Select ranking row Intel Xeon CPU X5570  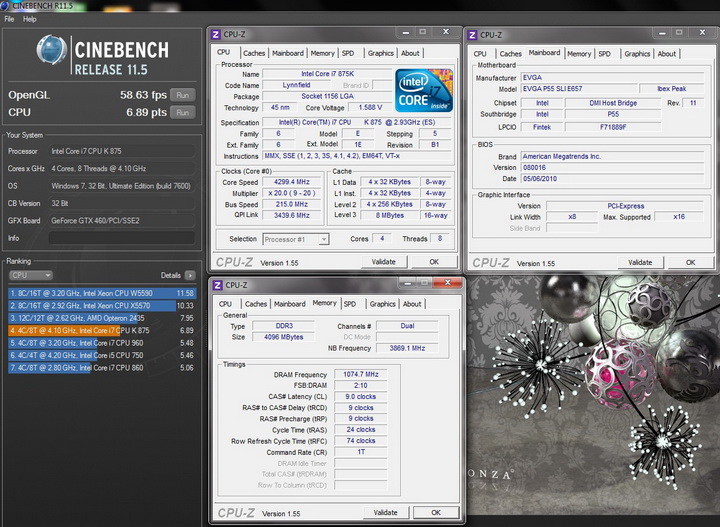(x=102, y=305)
